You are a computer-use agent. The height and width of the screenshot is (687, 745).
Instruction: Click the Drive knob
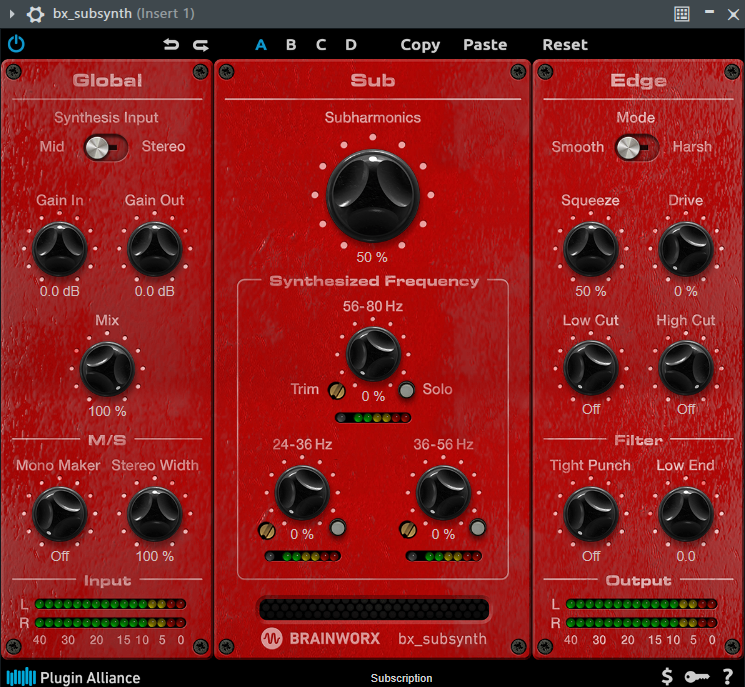[686, 249]
